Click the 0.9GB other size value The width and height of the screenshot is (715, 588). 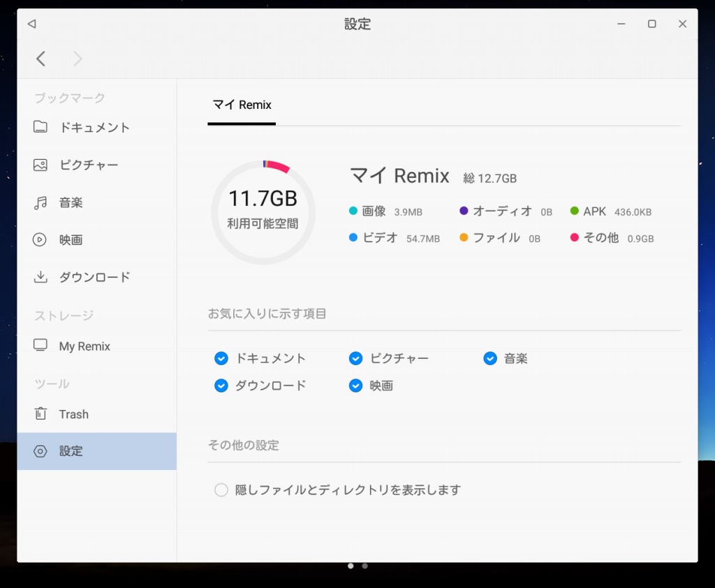pos(641,239)
